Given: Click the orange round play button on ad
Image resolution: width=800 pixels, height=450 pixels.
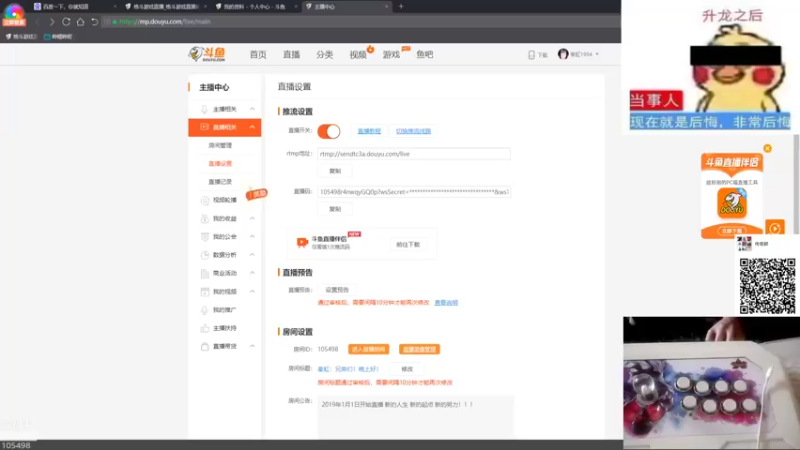Looking at the screenshot, I should [x=774, y=228].
